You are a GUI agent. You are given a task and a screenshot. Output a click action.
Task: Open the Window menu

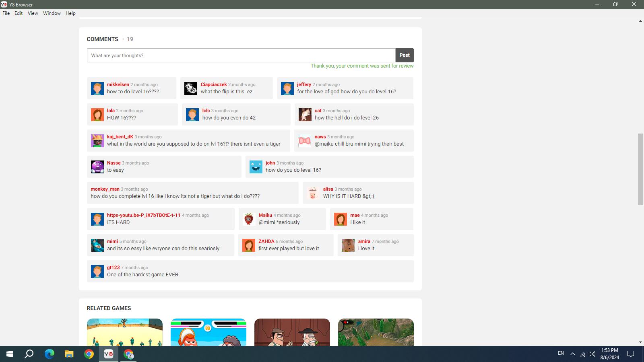[52, 13]
